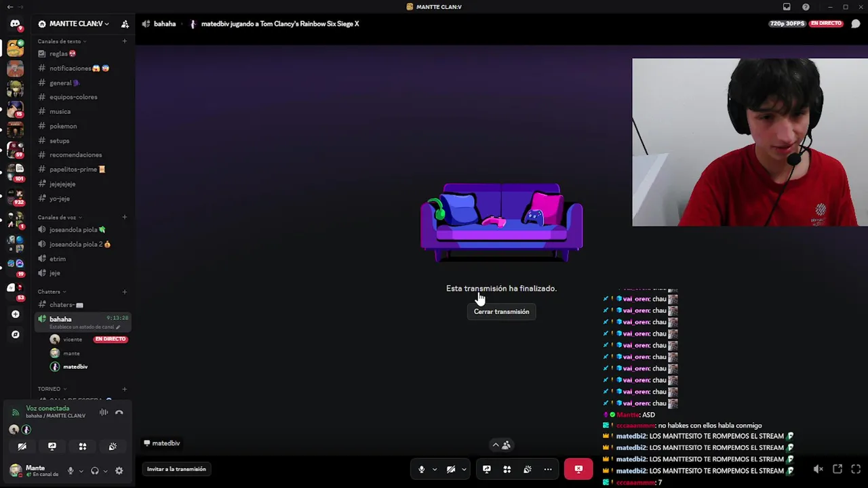The image size is (868, 488).
Task: Collapse Canales de voz category
Action: coord(60,218)
